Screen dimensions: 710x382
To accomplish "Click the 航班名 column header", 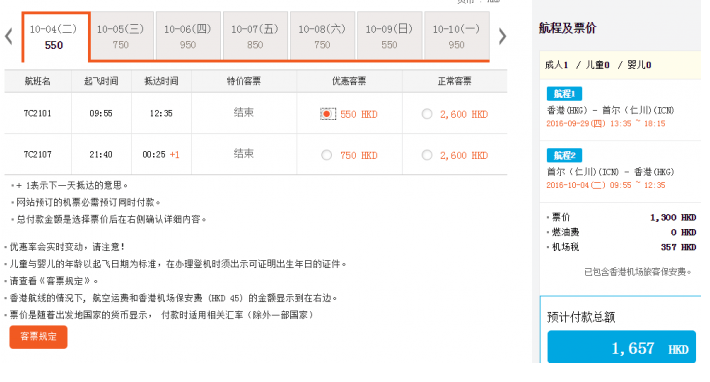I will 38,81.
